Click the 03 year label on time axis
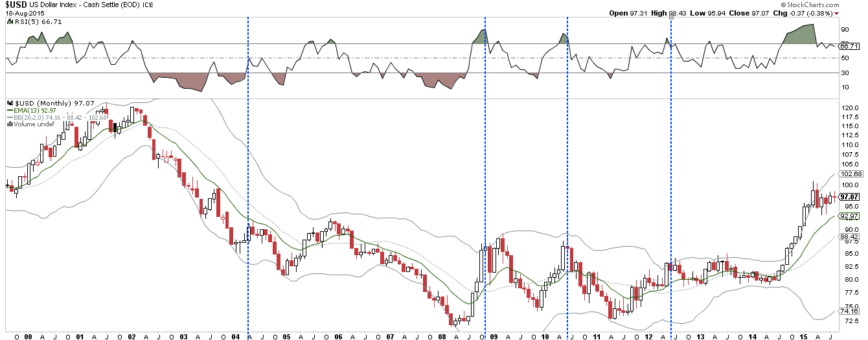Screen dimensions: 868x340 point(183,335)
